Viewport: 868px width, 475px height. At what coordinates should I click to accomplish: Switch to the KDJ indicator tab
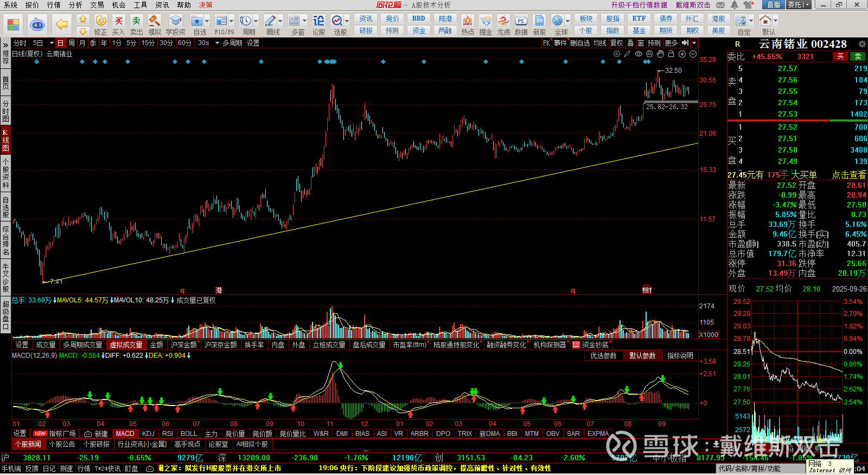tap(148, 434)
